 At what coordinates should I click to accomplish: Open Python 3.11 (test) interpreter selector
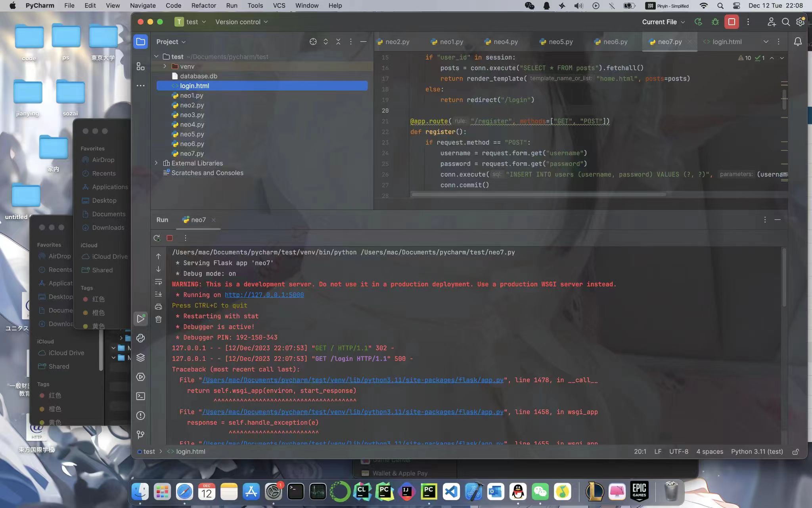click(x=757, y=452)
